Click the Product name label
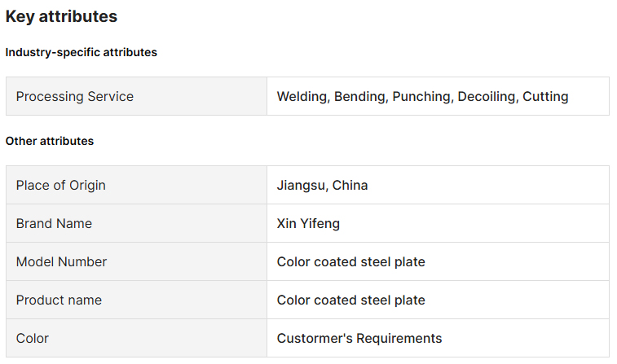617x364 pixels. click(x=59, y=300)
